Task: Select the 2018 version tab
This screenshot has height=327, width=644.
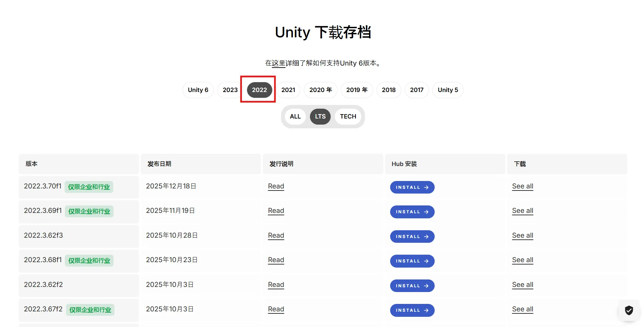Action: [388, 90]
